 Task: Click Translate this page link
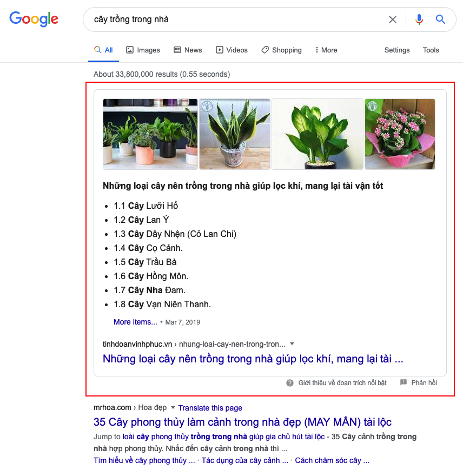[210, 408]
